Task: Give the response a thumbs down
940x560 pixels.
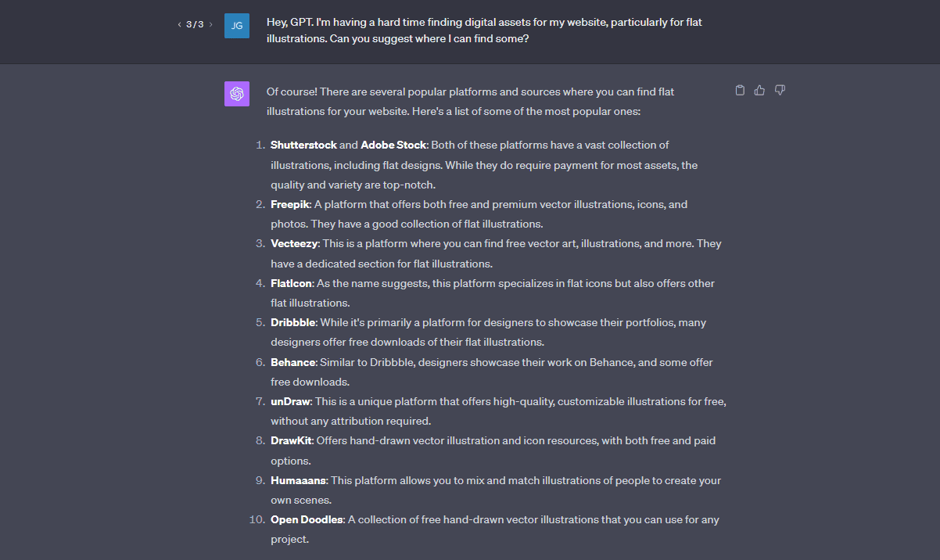Action: click(x=780, y=91)
